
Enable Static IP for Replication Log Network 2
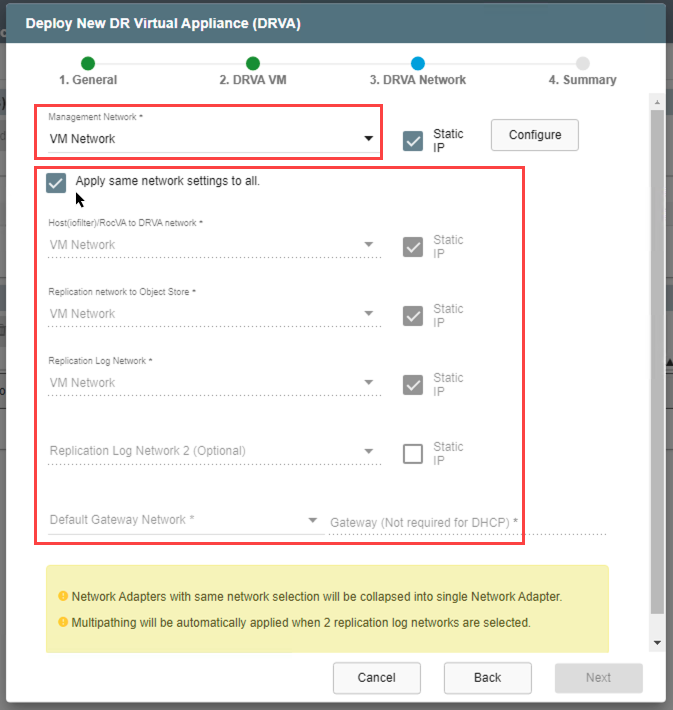click(x=413, y=454)
